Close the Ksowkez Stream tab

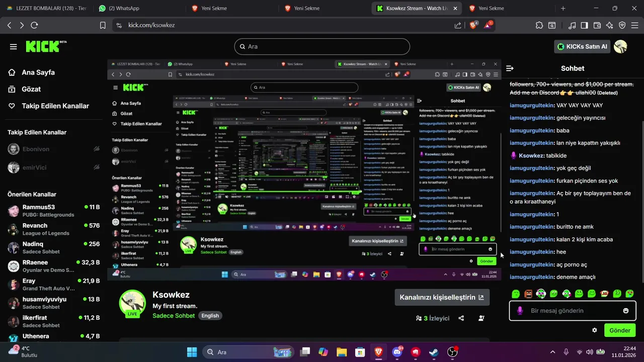click(x=455, y=9)
